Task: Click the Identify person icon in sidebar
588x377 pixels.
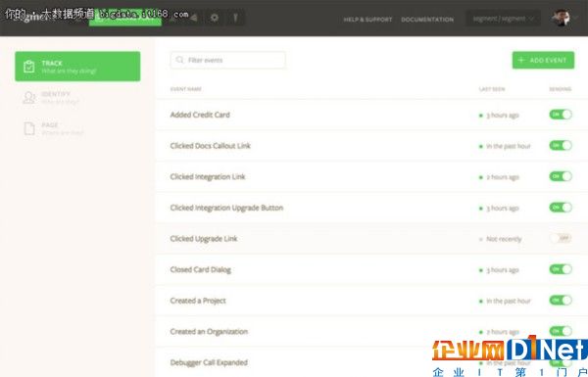Action: tap(29, 98)
